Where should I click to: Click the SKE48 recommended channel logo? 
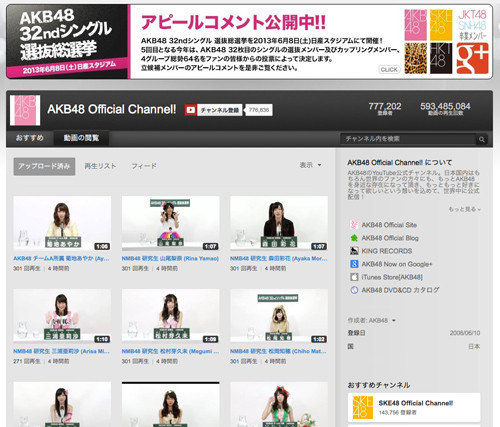click(x=363, y=407)
